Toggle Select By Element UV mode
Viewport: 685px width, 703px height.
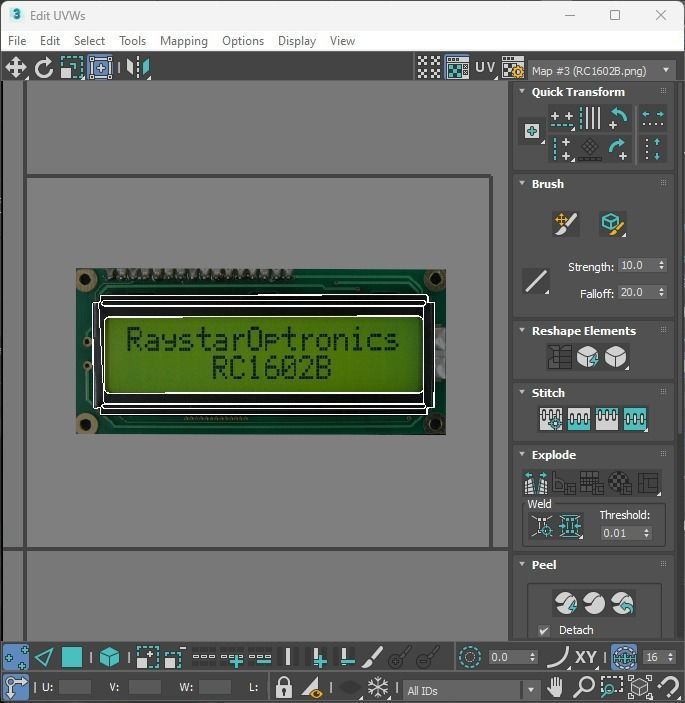click(x=109, y=658)
